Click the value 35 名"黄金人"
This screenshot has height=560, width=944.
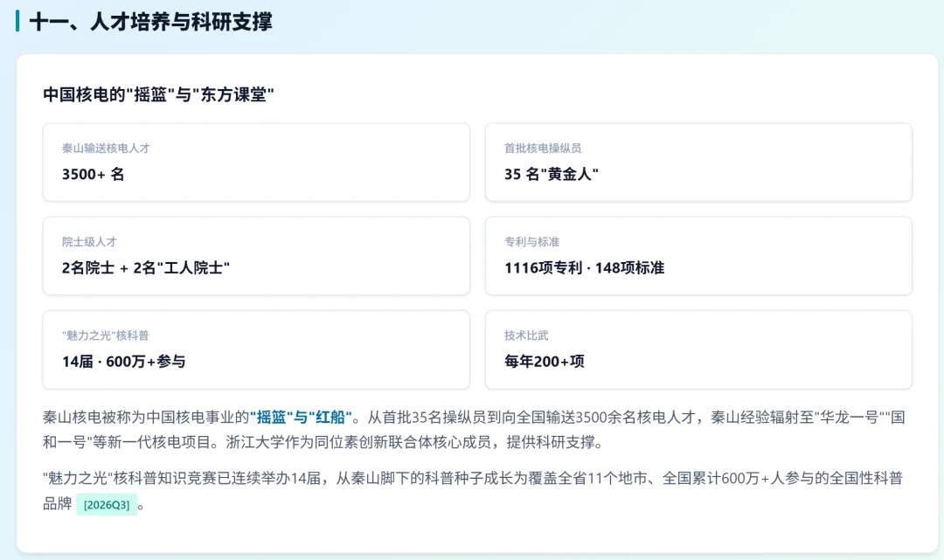(552, 175)
